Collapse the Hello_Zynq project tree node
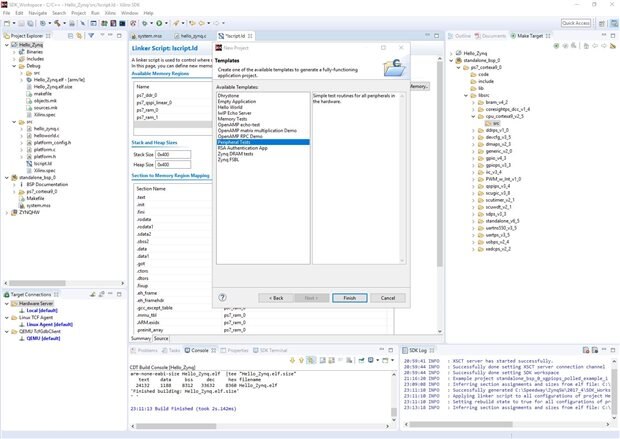Screen dimensions: 620x439 [6, 46]
